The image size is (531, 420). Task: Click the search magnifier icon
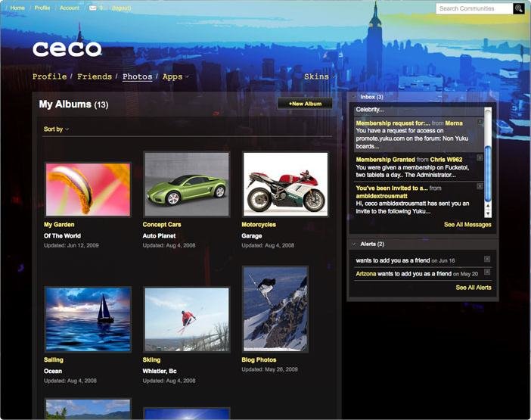518,8
